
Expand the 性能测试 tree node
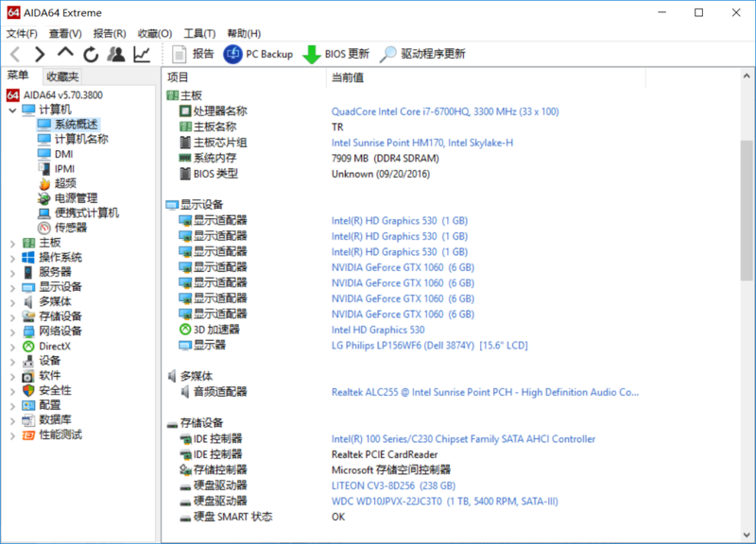(x=12, y=436)
